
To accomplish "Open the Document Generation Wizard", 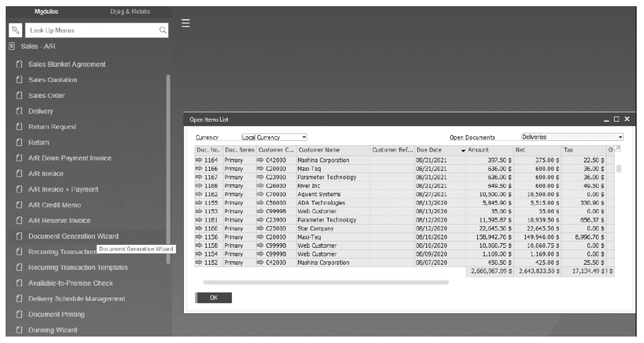I will (73, 236).
